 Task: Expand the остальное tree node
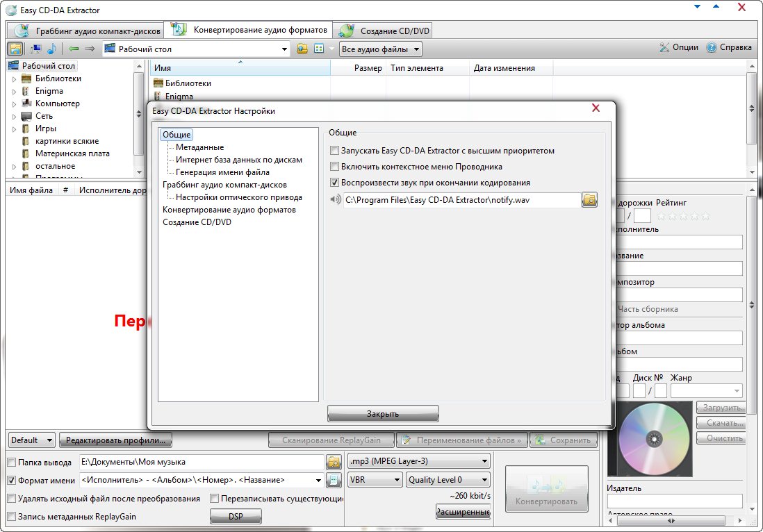pos(14,166)
